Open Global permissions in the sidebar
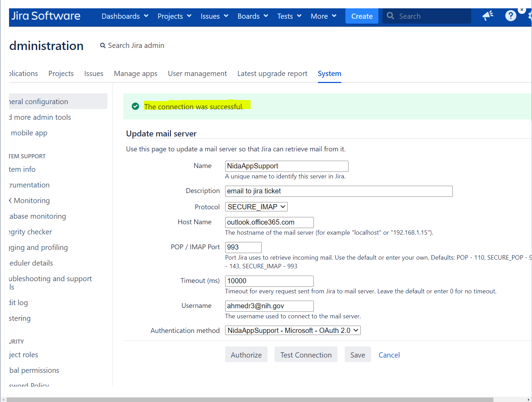This screenshot has width=532, height=402. tap(34, 370)
